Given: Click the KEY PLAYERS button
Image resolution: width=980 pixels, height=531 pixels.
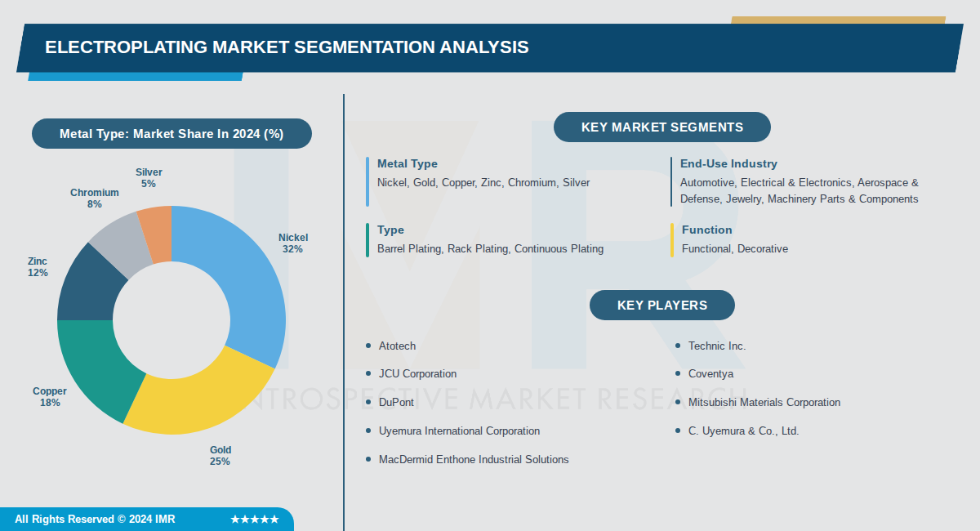Looking at the screenshot, I should tap(661, 305).
